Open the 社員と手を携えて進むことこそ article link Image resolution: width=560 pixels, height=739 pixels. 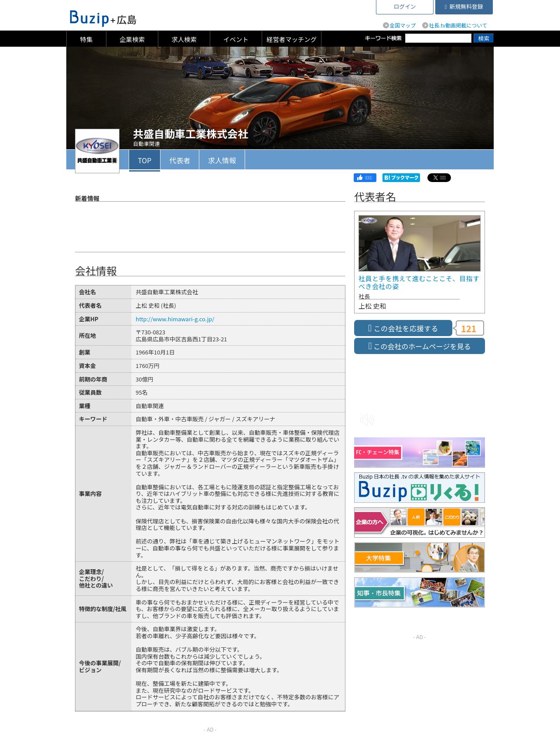(x=419, y=282)
